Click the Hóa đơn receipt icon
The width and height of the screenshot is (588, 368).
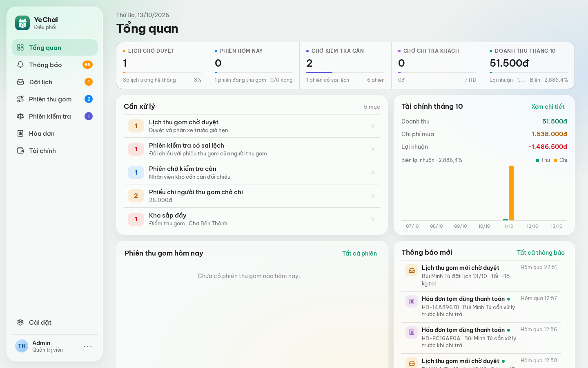(x=20, y=133)
